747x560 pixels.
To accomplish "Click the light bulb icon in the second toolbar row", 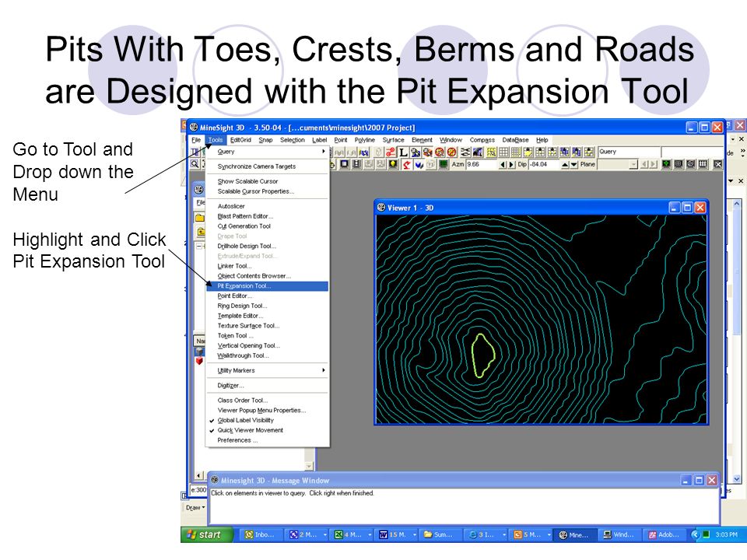I will pos(393,164).
